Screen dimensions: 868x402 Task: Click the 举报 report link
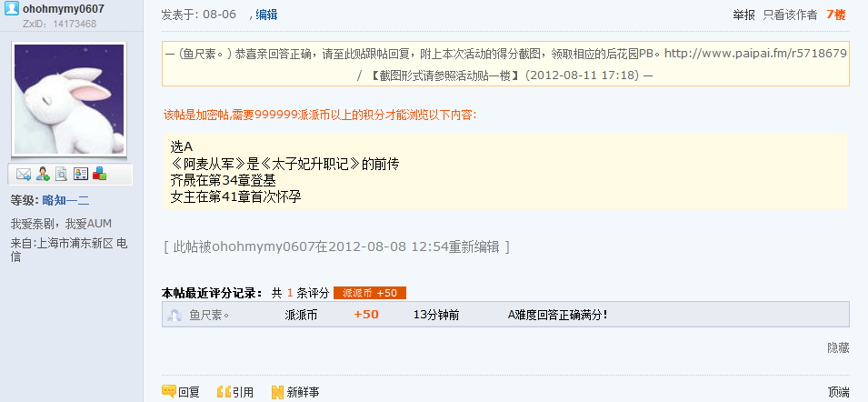pyautogui.click(x=744, y=15)
